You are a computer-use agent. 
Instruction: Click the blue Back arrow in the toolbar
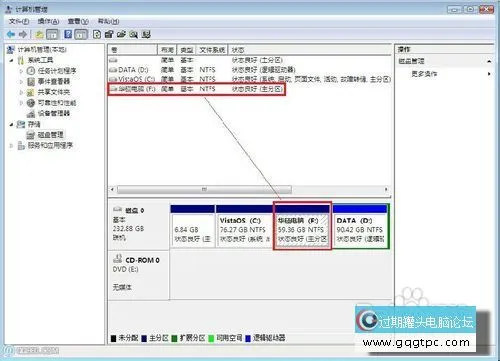pyautogui.click(x=11, y=34)
